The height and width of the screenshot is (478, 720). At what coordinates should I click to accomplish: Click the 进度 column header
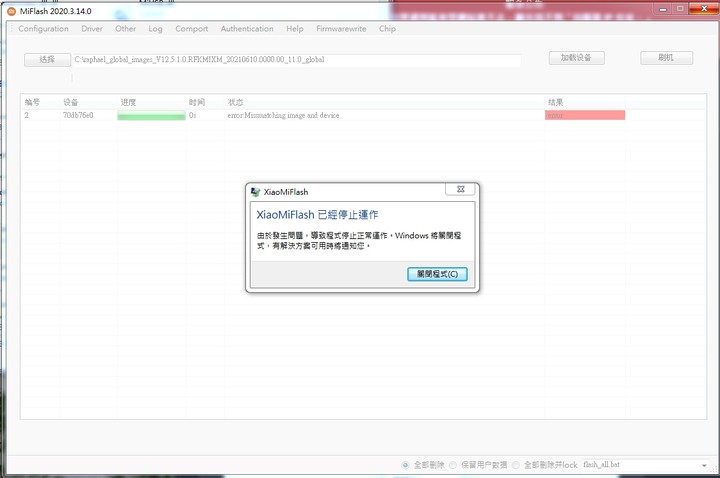[x=128, y=102]
